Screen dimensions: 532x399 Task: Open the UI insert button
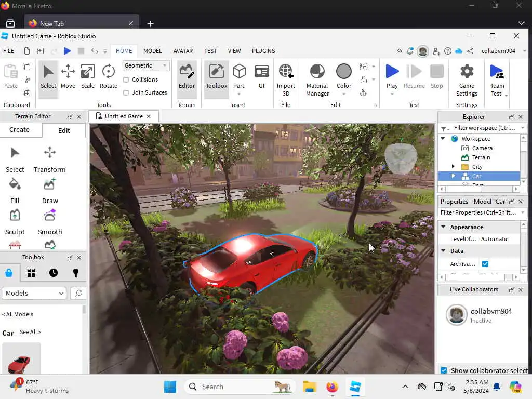262,77
